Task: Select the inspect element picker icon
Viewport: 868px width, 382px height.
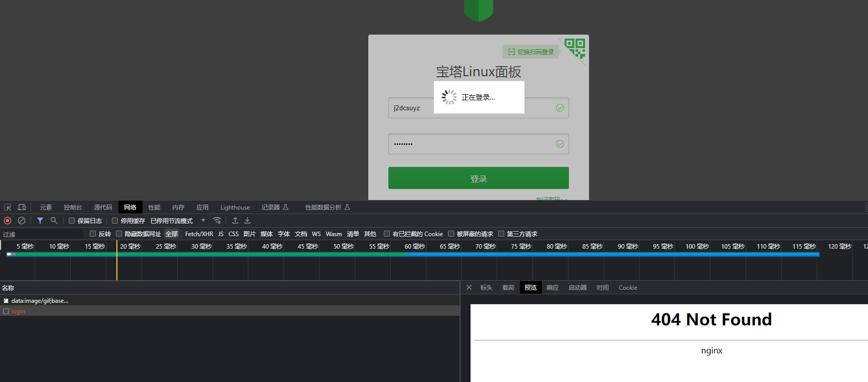Action: 8,207
